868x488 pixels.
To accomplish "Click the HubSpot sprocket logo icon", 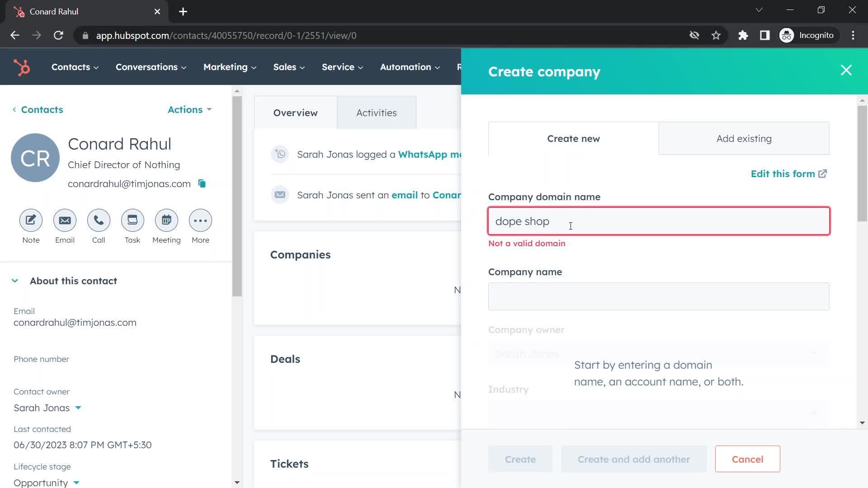I will pos(22,67).
